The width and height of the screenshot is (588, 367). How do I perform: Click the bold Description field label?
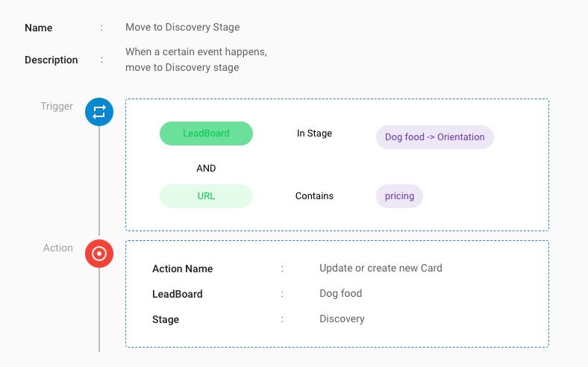coord(51,60)
